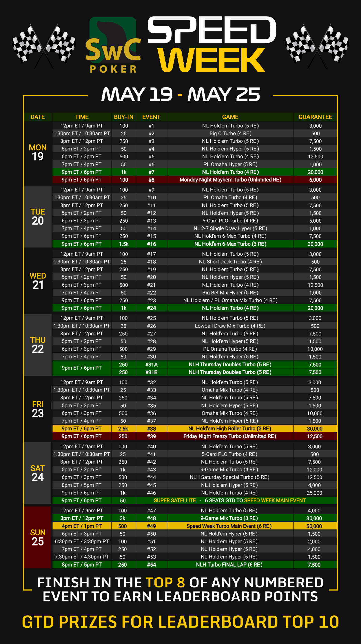Click the 7:30pm ET / 4:30pm PT time
The image size is (361, 644).
coord(82,557)
